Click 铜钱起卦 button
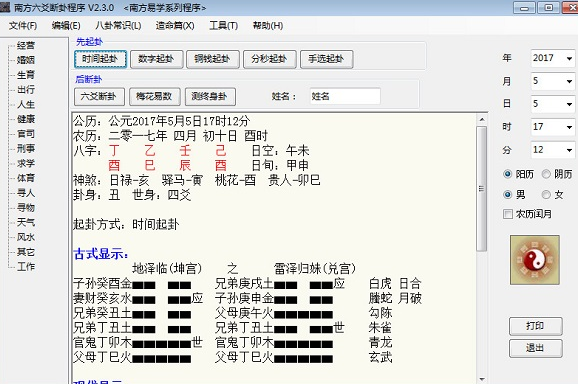Screen dimensions: 578x384 [x=213, y=59]
